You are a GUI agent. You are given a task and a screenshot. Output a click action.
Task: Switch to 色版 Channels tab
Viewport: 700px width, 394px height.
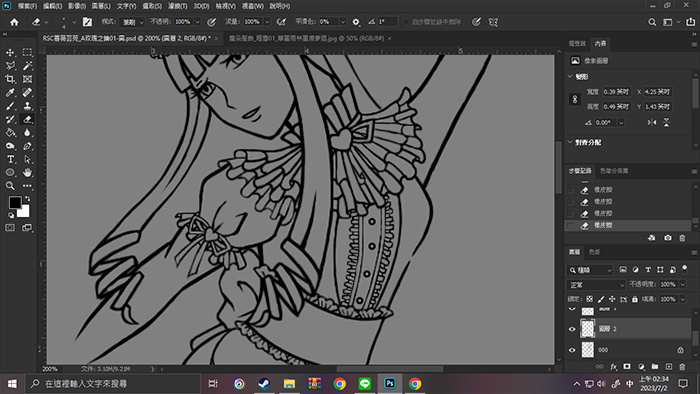coord(594,252)
